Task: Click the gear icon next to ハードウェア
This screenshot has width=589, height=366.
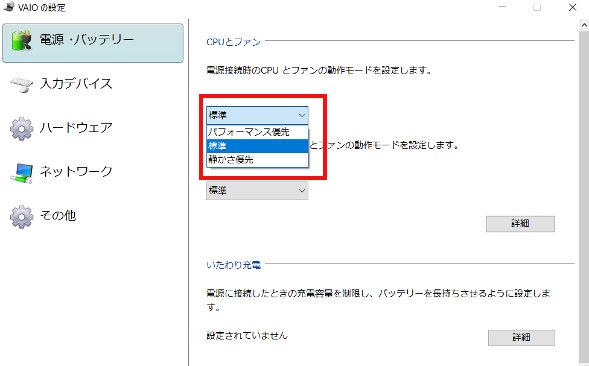Action: point(21,129)
